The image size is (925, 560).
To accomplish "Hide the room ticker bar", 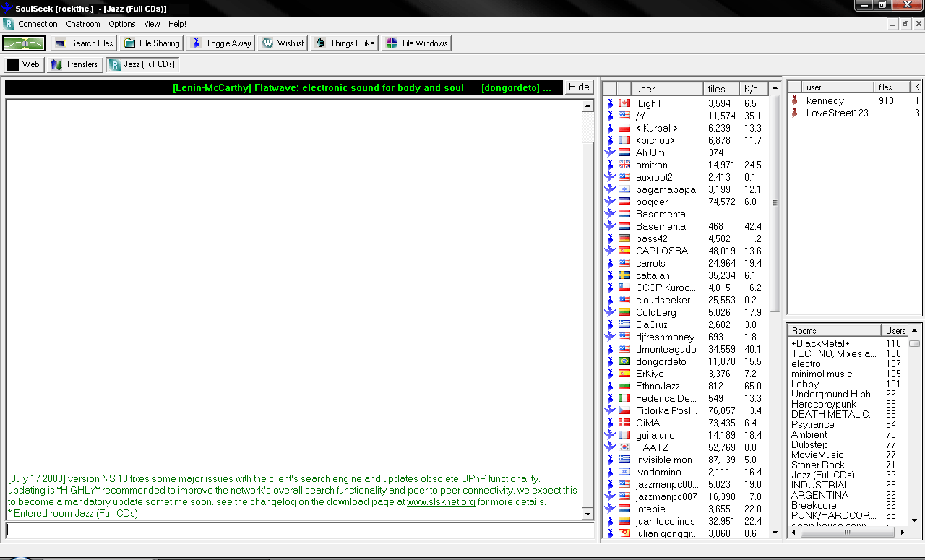I will click(x=579, y=87).
